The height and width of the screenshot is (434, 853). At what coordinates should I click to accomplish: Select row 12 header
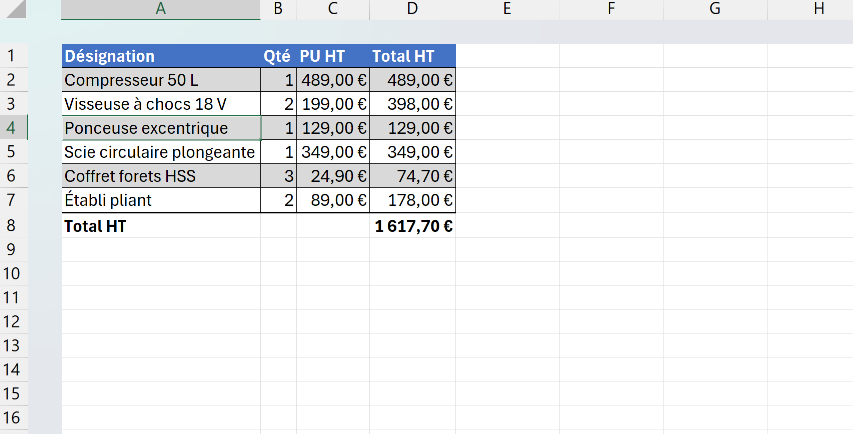point(14,321)
